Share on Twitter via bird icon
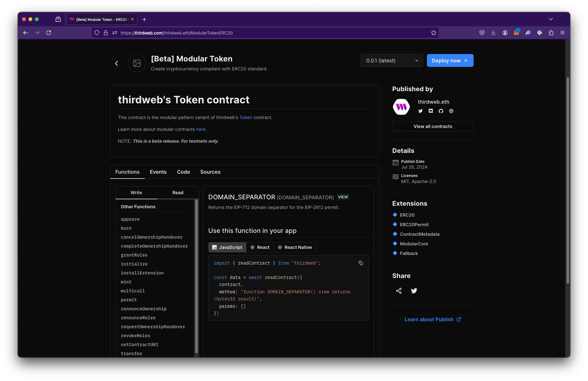This screenshot has height=381, width=588. click(414, 291)
